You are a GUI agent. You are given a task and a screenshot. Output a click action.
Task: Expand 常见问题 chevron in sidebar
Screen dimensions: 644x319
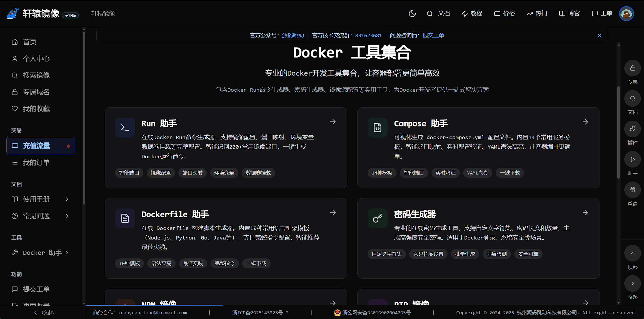point(67,216)
